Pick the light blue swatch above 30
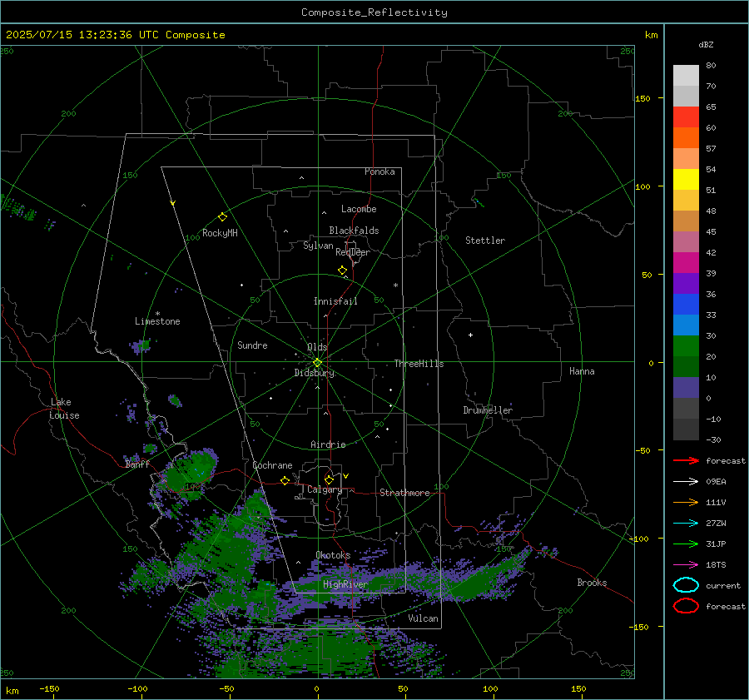This screenshot has width=749, height=700. point(686,325)
